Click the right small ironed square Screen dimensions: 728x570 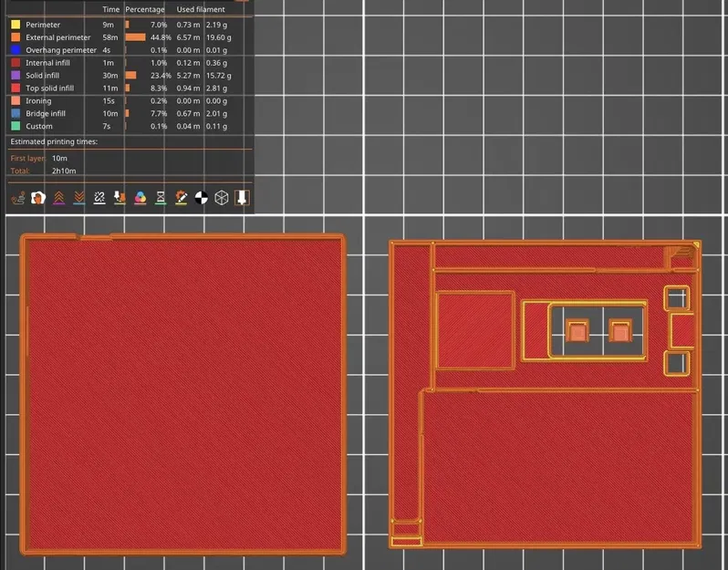coord(620,332)
